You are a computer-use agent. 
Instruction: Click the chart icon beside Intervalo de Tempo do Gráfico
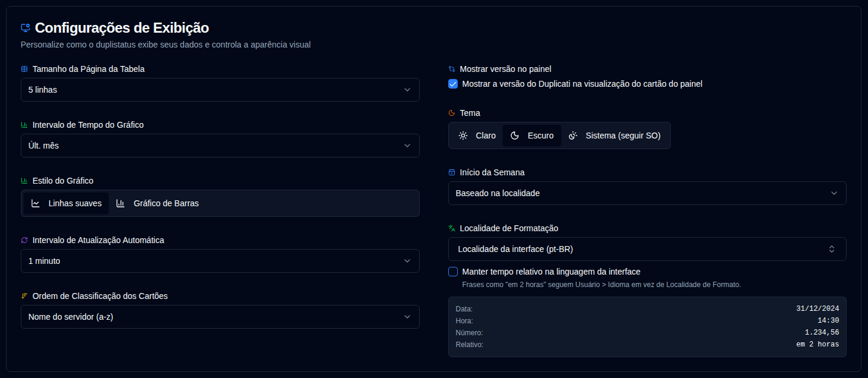point(24,125)
